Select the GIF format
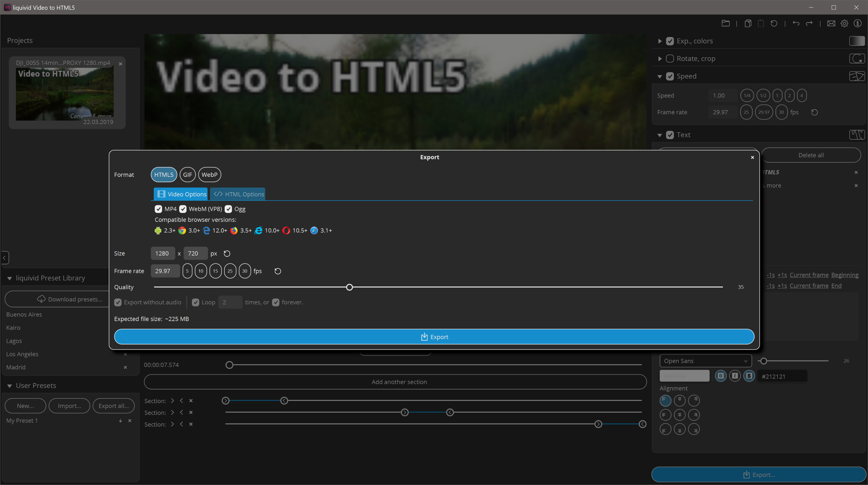Screen dimensions: 868x485 click(x=187, y=175)
